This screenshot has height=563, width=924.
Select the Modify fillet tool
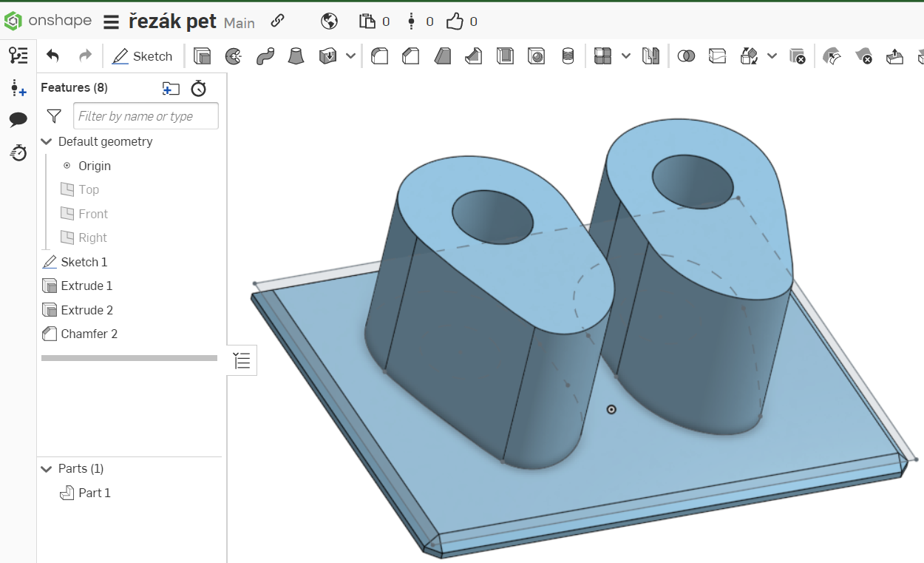(x=832, y=56)
